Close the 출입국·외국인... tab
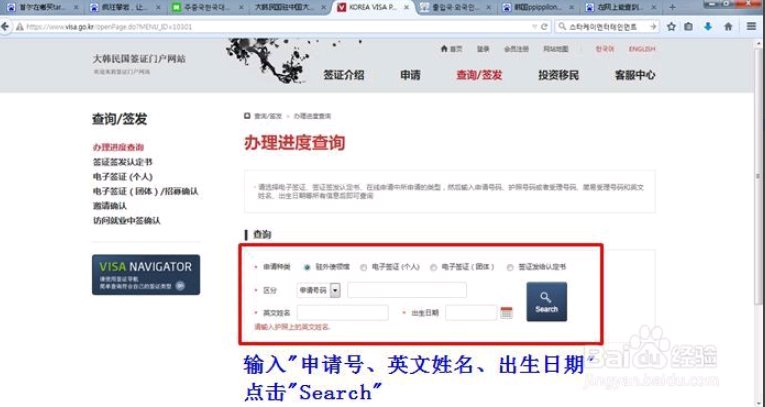 click(488, 8)
